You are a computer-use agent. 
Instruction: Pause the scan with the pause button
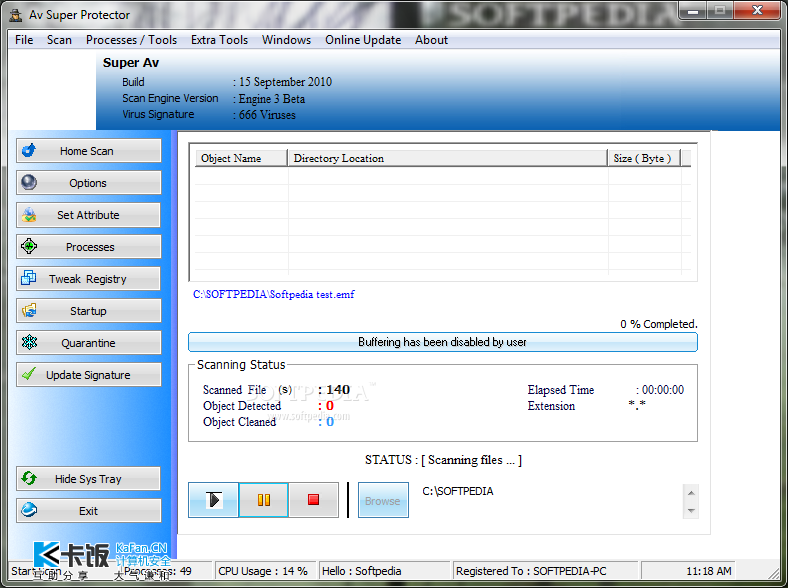point(264,500)
